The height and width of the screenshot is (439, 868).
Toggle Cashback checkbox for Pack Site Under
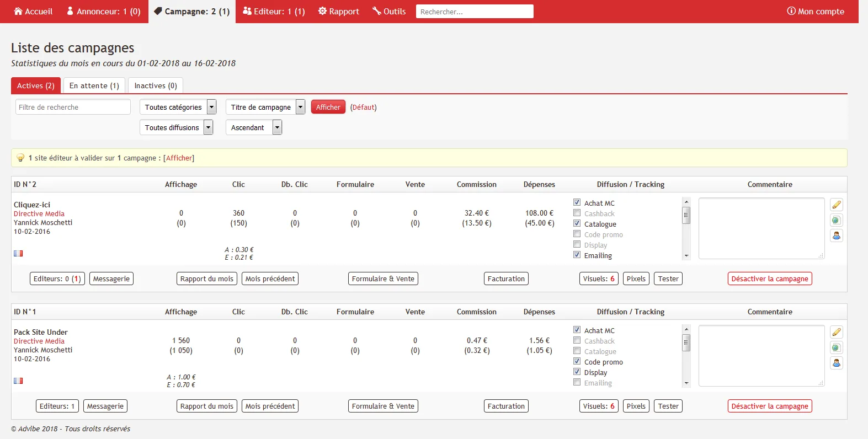(577, 340)
